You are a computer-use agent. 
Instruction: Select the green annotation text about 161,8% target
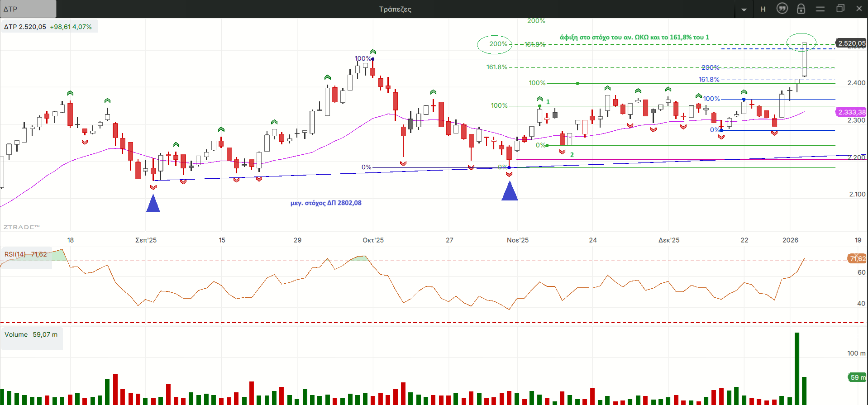[x=634, y=37]
